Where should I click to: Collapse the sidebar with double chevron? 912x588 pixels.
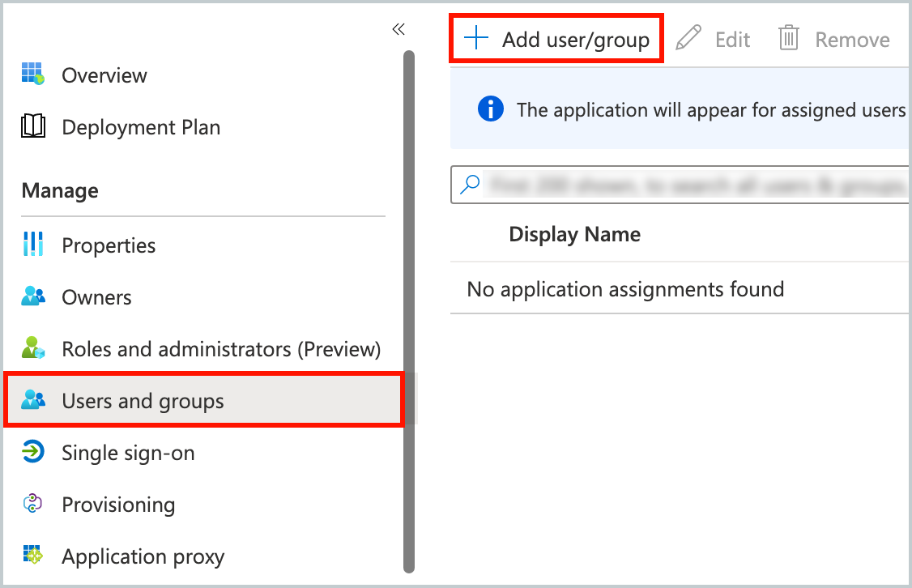[398, 30]
